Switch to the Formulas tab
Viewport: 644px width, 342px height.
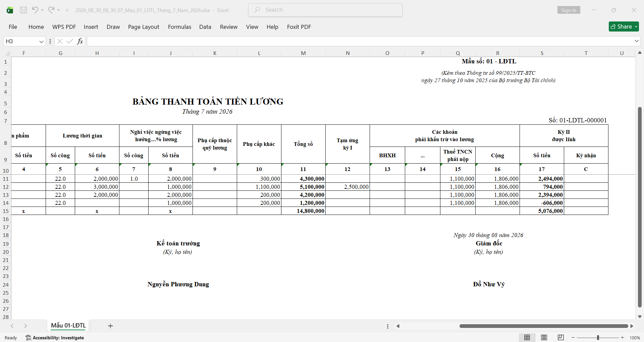click(x=179, y=27)
